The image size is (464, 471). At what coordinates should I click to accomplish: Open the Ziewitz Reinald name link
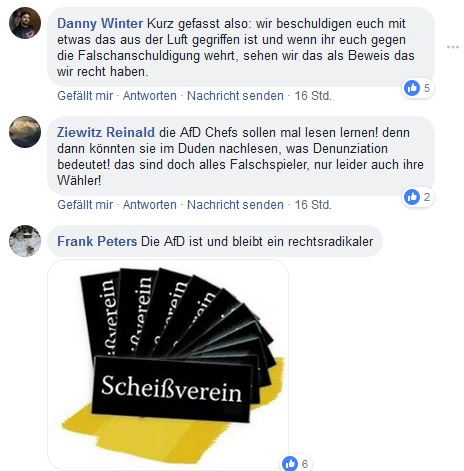(106, 133)
